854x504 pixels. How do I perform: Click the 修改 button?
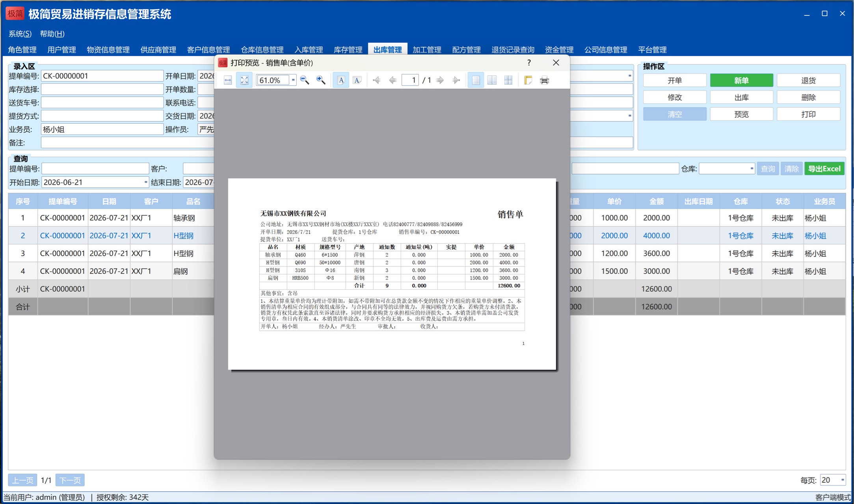(675, 97)
